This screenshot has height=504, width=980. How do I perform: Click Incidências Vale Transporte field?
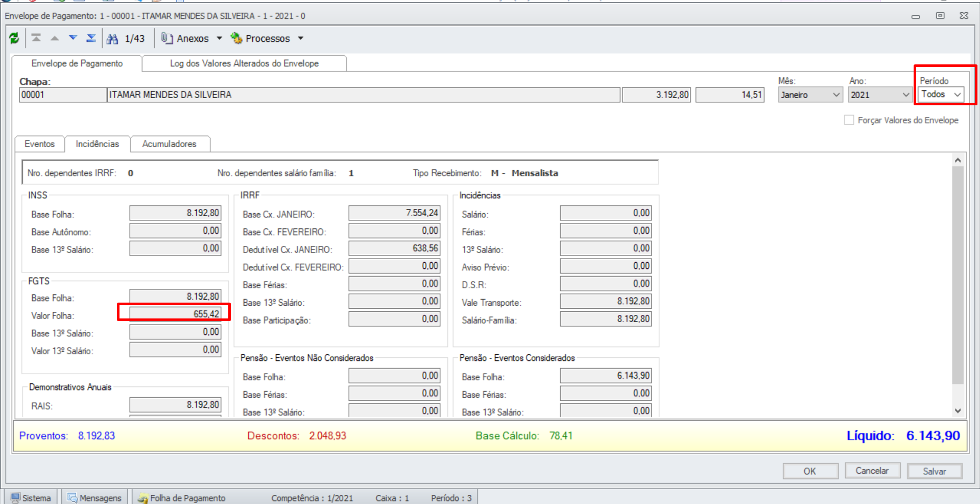(606, 302)
